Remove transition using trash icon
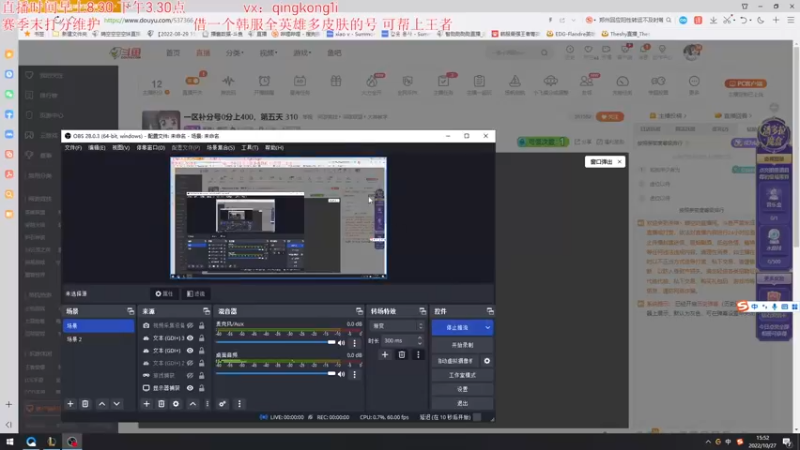 [x=402, y=355]
